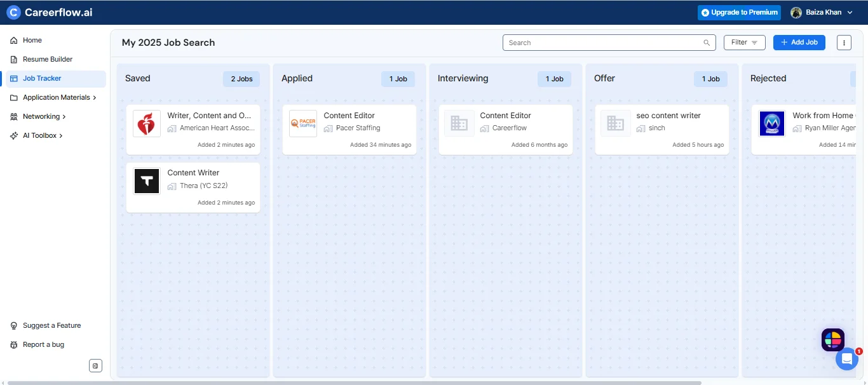Click the sidebar collapse icon at bottom left
The image size is (868, 385).
[95, 365]
